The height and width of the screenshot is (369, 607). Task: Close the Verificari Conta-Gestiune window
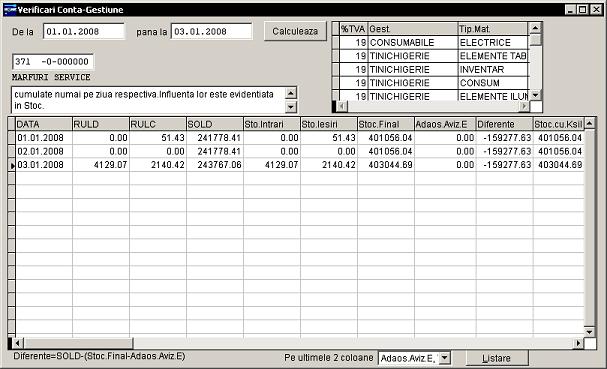click(596, 10)
